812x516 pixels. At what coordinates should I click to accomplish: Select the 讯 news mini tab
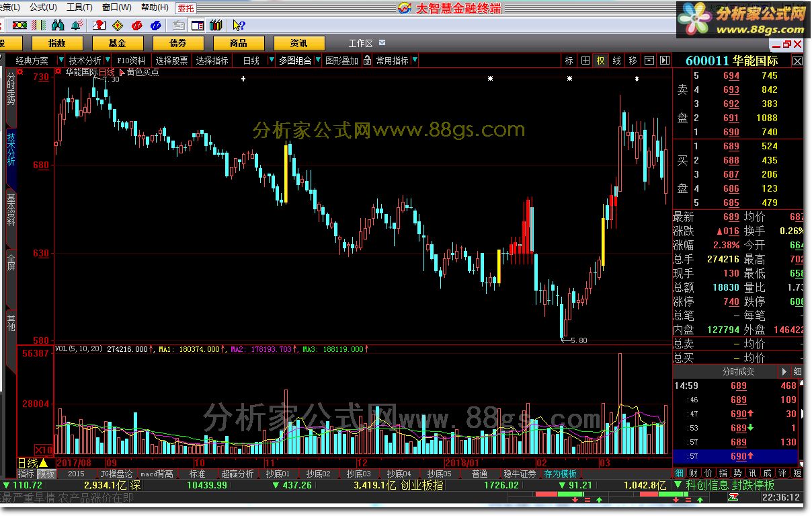click(x=752, y=473)
